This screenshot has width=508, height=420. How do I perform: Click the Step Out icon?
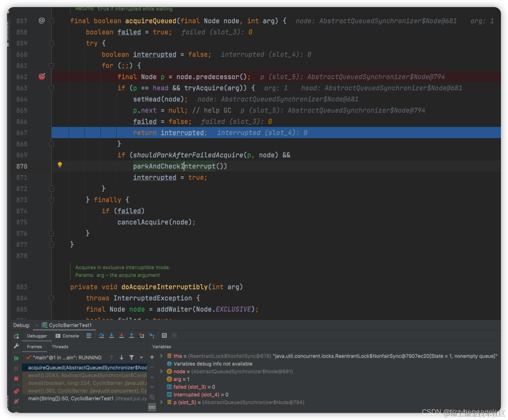pyautogui.click(x=132, y=336)
